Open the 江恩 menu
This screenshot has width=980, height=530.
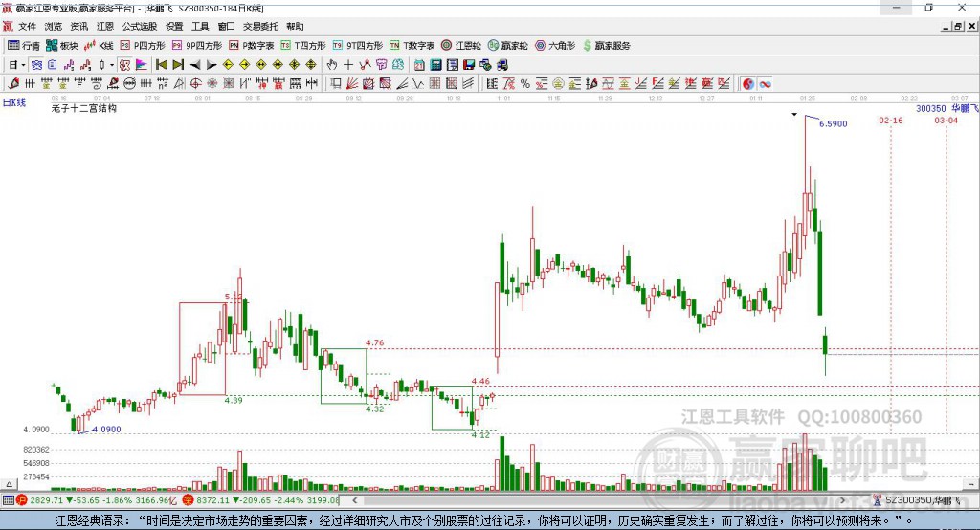point(105,26)
